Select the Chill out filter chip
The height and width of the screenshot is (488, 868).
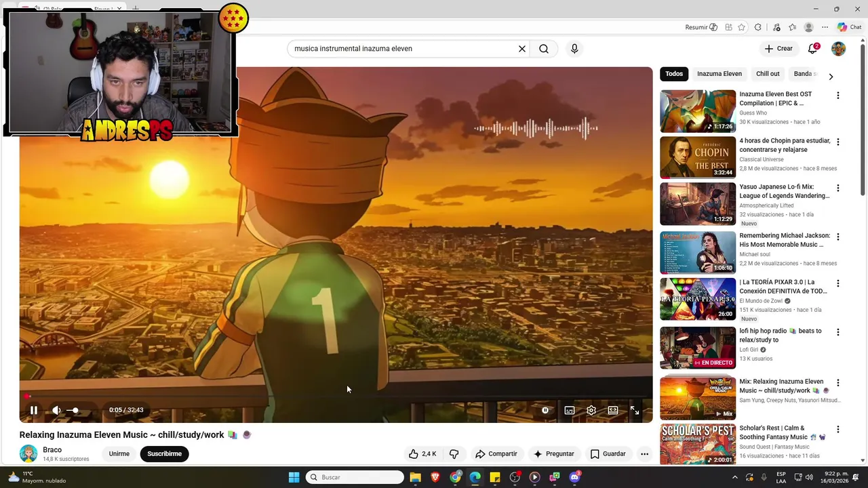click(768, 74)
